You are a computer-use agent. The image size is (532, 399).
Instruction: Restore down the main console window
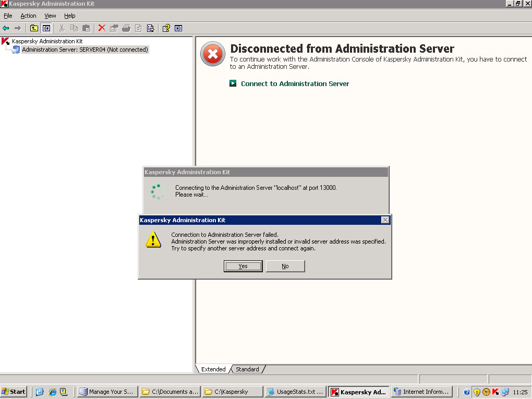tap(518, 4)
